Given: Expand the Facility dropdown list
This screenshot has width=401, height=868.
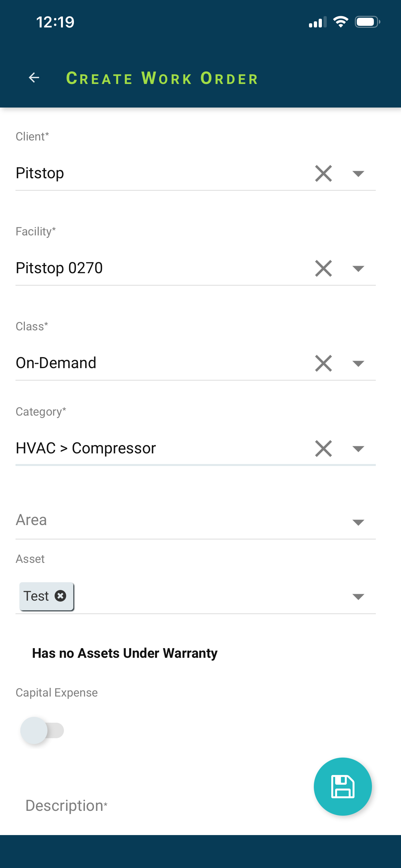Looking at the screenshot, I should tap(358, 269).
